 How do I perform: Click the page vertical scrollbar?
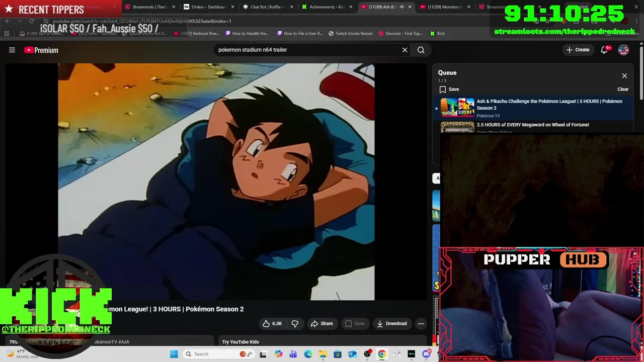click(x=641, y=73)
